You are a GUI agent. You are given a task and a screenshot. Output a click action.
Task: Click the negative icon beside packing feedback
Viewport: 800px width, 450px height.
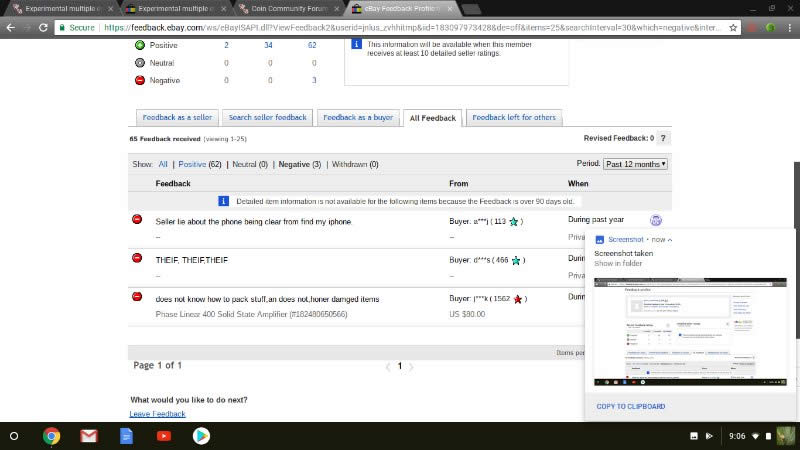[x=137, y=296]
